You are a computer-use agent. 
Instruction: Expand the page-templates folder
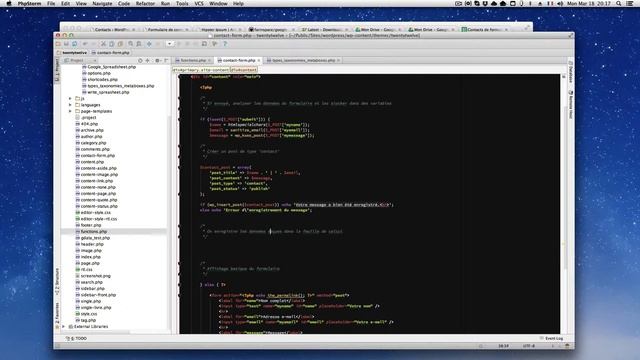(70, 111)
